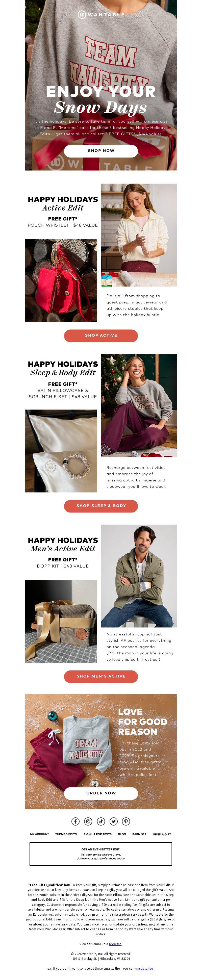Viewport: 202px width, 980px height.
Task: Go to the BLOG link
Action: pyautogui.click(x=122, y=834)
